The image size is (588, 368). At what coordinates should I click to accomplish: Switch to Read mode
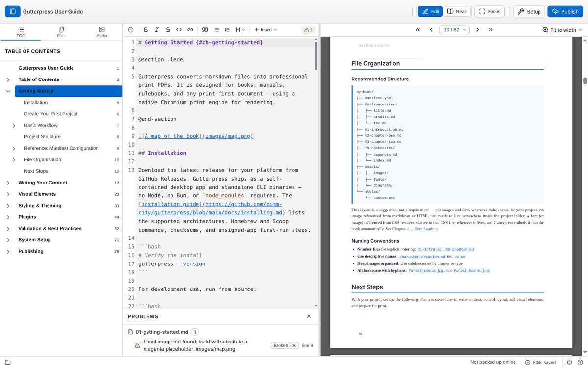(457, 11)
